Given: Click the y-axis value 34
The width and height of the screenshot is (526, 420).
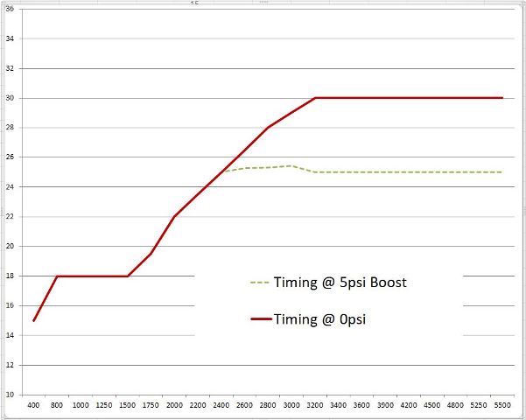Looking at the screenshot, I should coord(10,38).
